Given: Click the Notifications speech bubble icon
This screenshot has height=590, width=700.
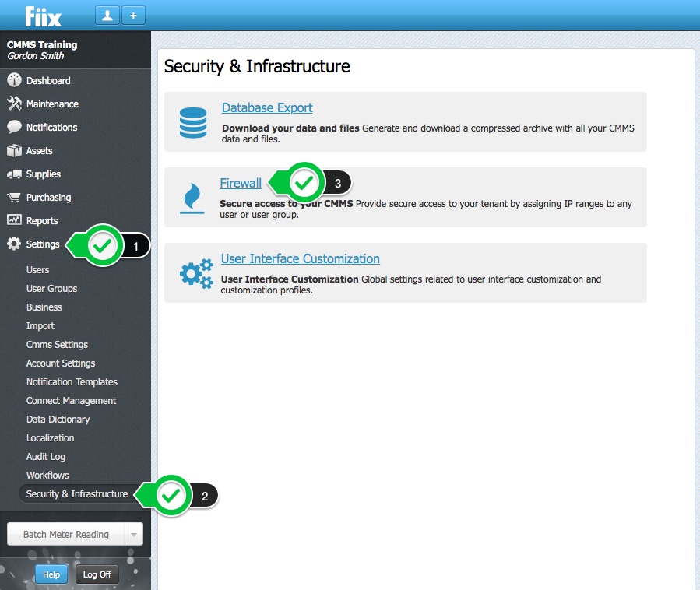Looking at the screenshot, I should 14,127.
